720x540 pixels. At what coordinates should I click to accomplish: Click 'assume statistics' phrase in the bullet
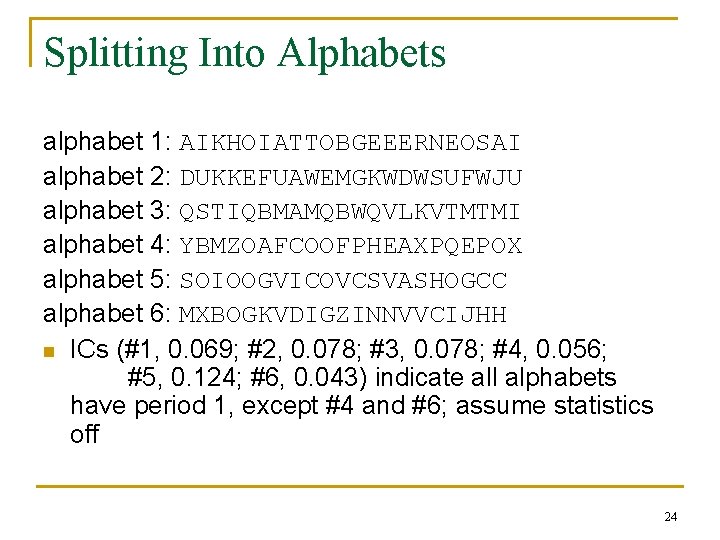click(x=555, y=405)
